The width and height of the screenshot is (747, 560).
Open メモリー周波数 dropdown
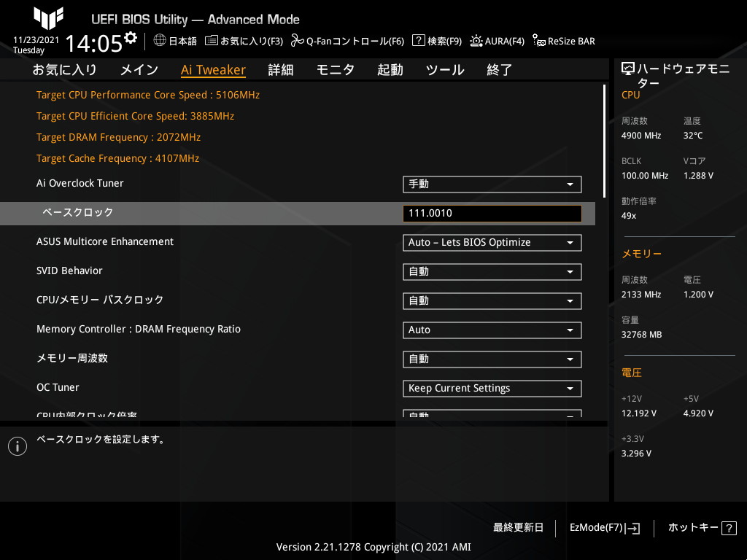point(492,359)
